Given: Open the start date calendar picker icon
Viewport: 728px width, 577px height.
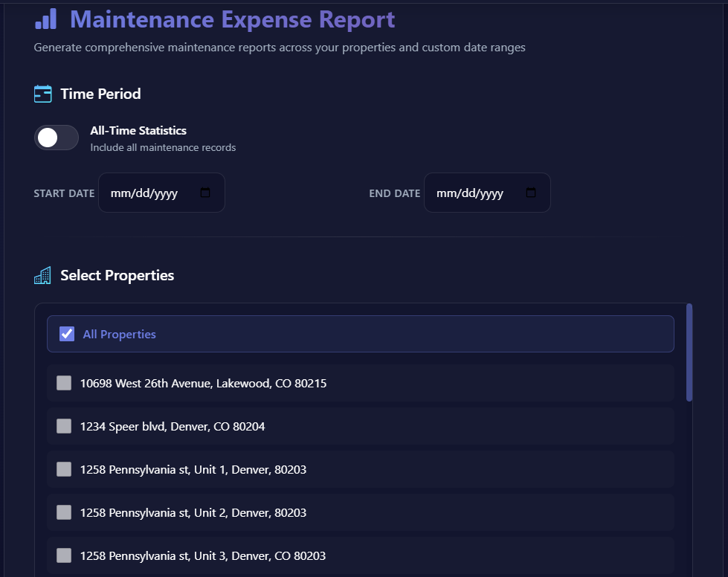Looking at the screenshot, I should pos(206,192).
